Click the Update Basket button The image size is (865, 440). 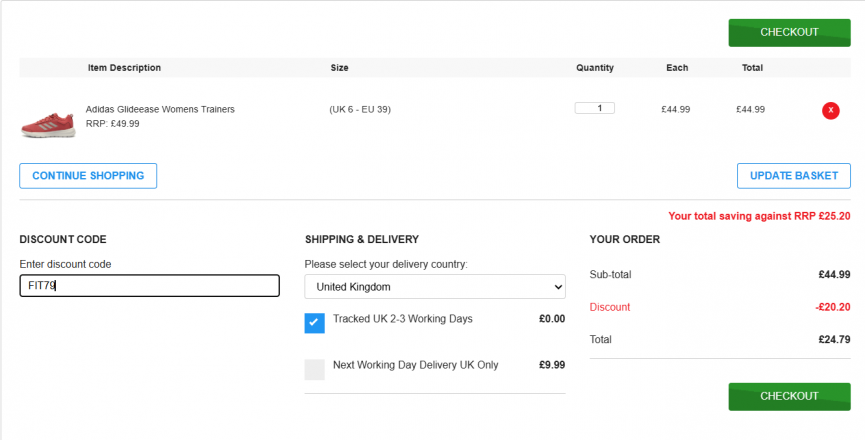pyautogui.click(x=793, y=176)
